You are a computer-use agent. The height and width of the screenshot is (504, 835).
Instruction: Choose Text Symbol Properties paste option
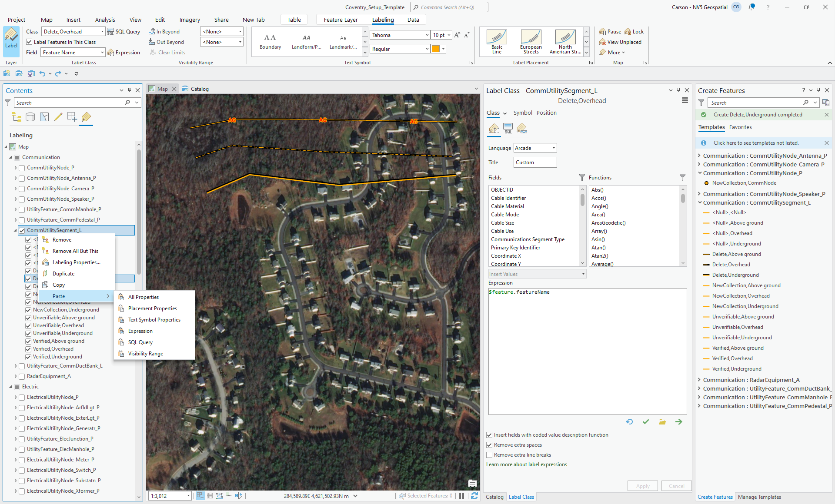(154, 320)
